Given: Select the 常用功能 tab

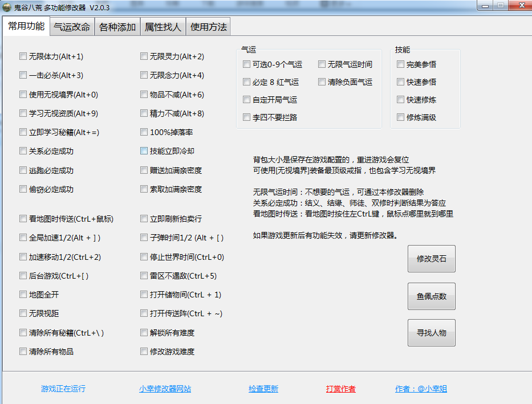Looking at the screenshot, I should coord(26,26).
